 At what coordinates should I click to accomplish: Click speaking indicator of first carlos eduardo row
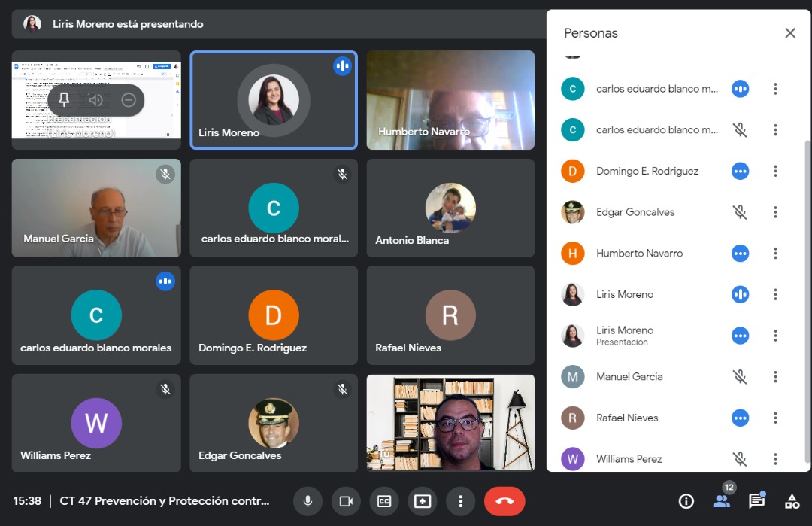click(740, 89)
